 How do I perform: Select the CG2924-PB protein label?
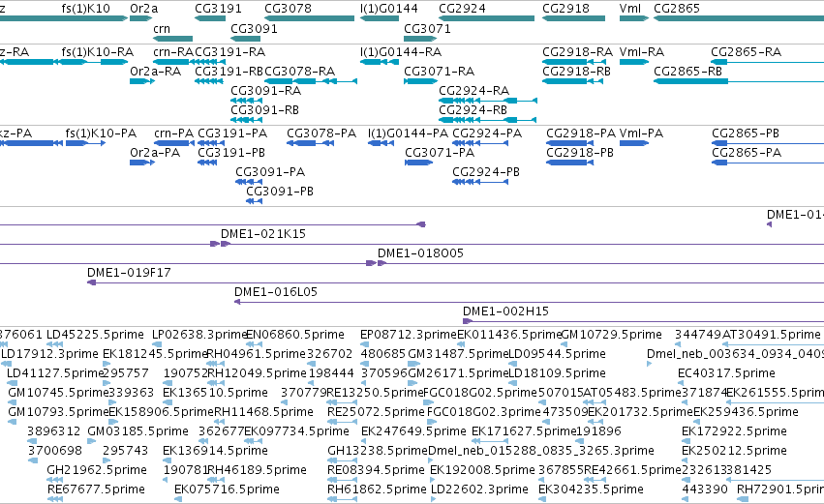coord(486,172)
